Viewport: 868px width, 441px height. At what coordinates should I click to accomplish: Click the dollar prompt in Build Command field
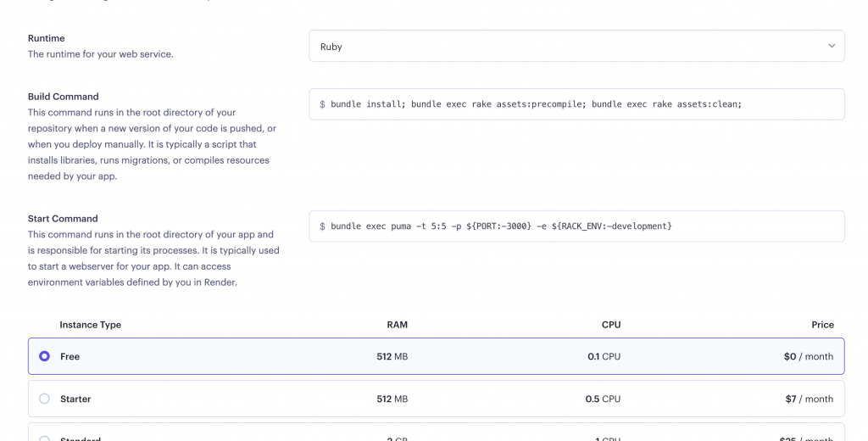tap(322, 104)
